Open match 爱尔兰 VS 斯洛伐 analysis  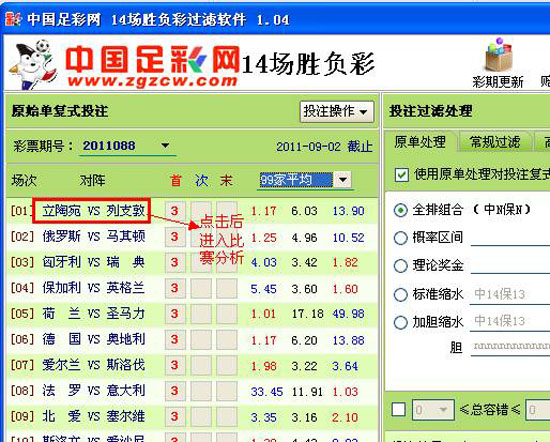[94, 365]
